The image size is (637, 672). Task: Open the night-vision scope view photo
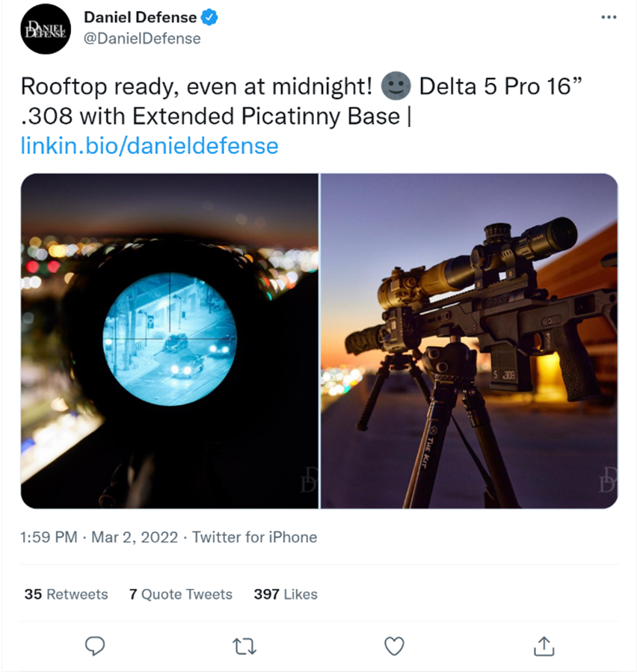click(x=170, y=341)
